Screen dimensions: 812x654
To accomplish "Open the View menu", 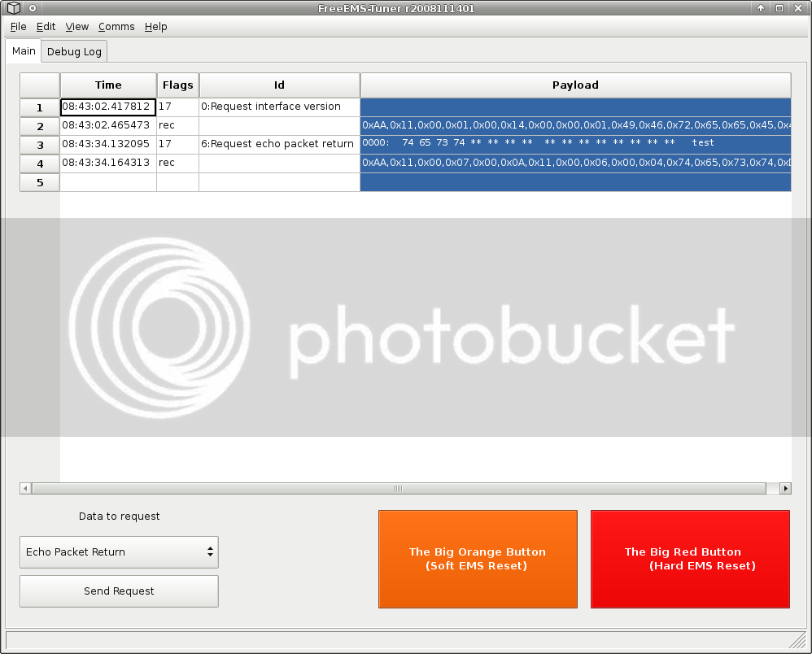I will point(77,27).
